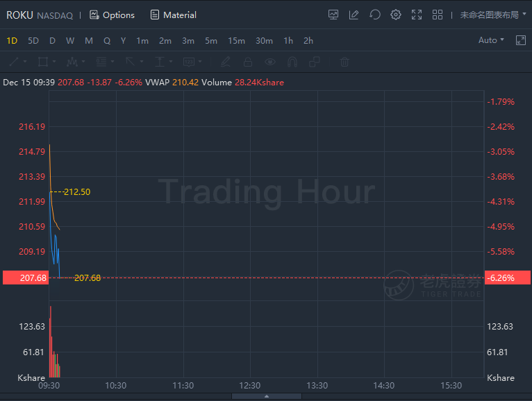Expand the rectangle tool dropdown arrow
Screen dimensions: 532x401
coord(54,62)
